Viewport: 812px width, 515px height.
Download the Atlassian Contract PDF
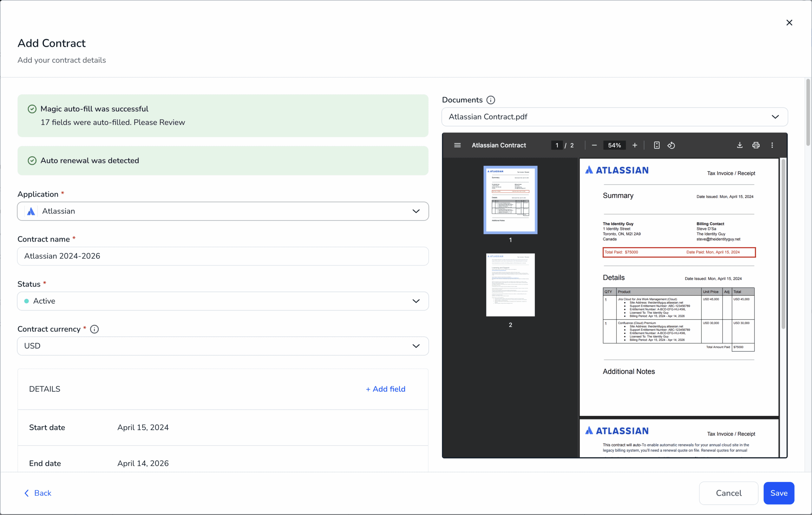pyautogui.click(x=739, y=145)
